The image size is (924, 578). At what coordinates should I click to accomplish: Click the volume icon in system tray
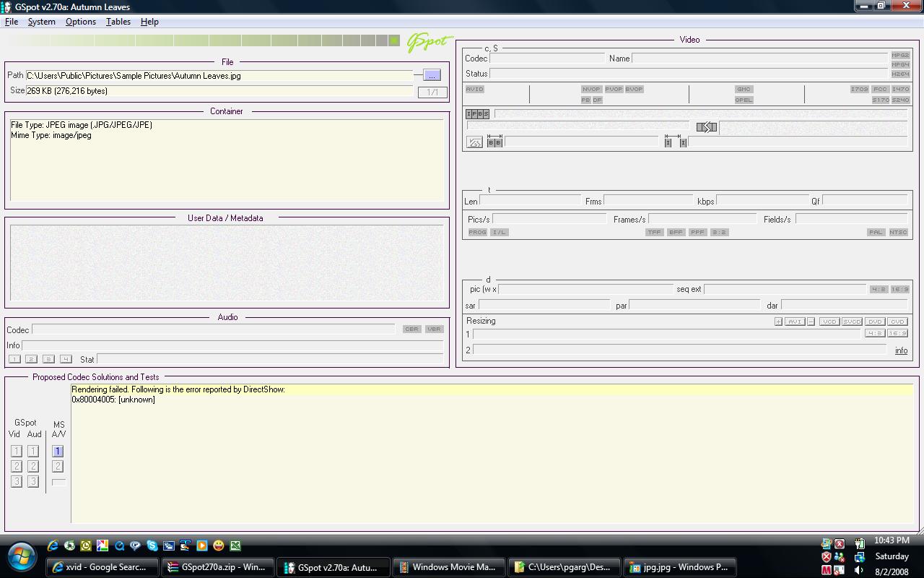(859, 571)
